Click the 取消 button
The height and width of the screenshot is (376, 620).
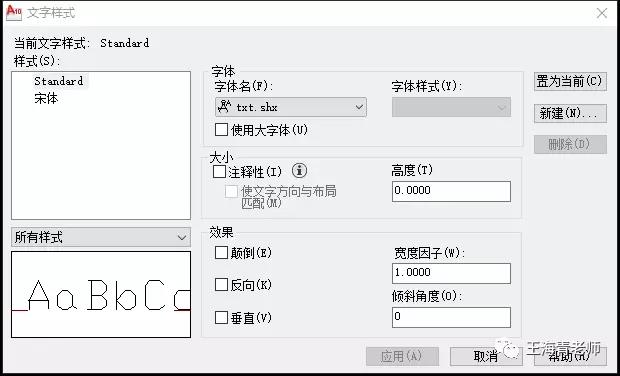point(486,356)
